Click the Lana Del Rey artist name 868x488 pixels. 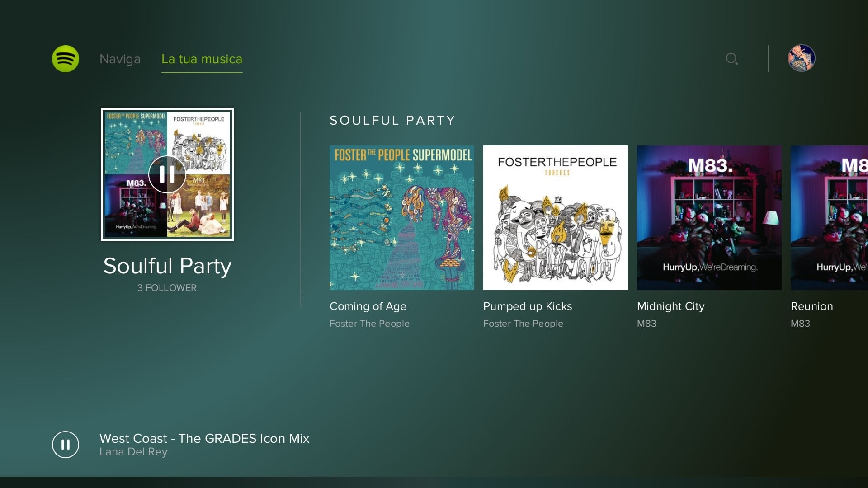133,452
